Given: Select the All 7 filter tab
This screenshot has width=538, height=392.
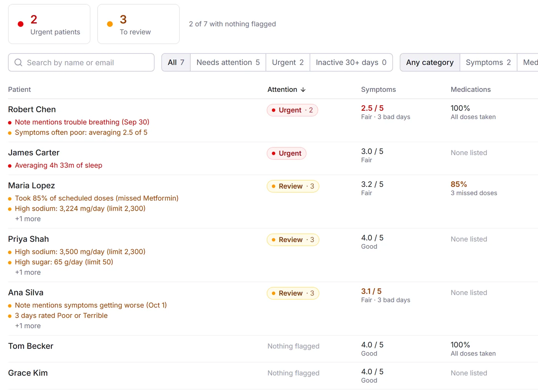Looking at the screenshot, I should point(176,62).
